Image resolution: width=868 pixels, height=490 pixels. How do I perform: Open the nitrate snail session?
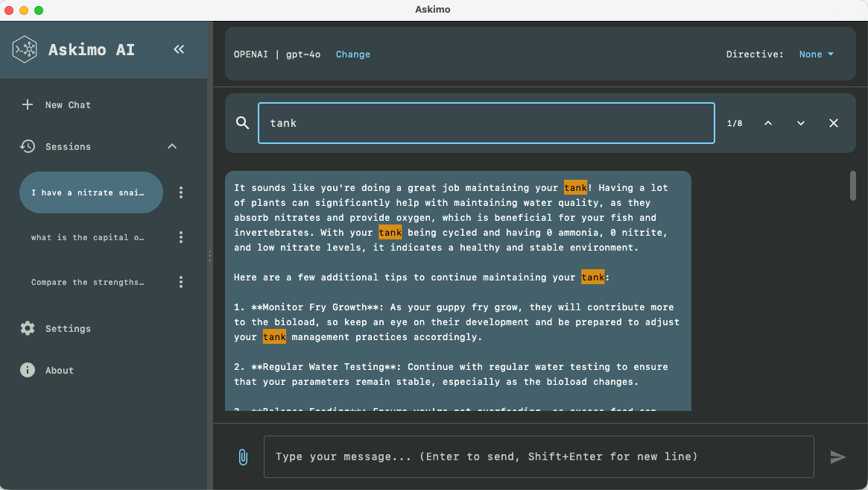coord(87,192)
